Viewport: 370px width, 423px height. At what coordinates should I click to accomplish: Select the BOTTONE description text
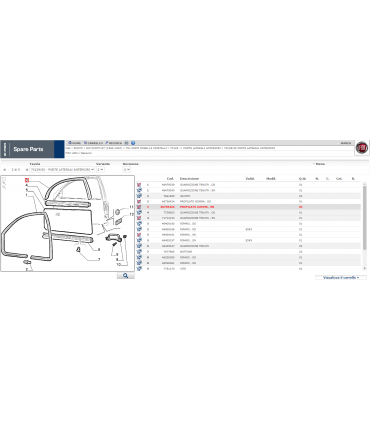pos(186,252)
